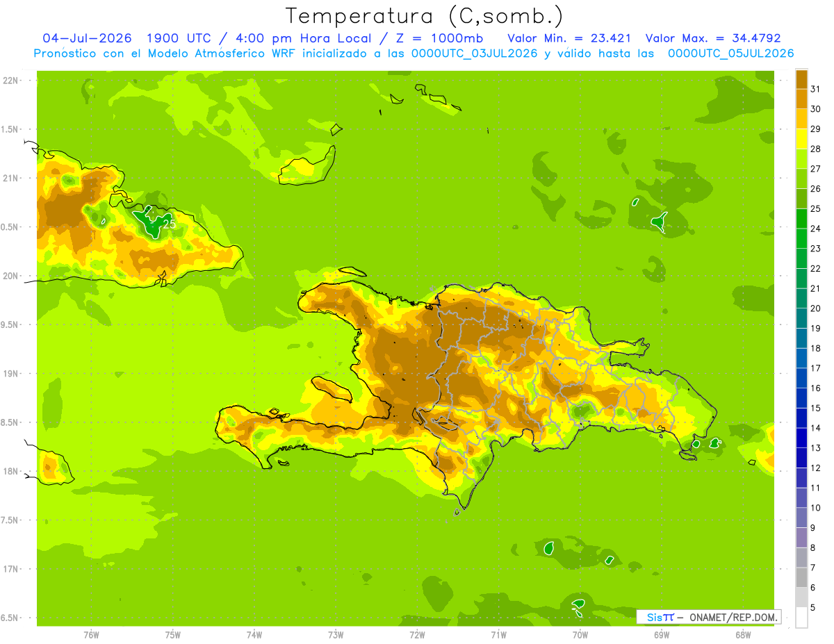
Task: Click the legend value '31'
Action: (x=816, y=89)
